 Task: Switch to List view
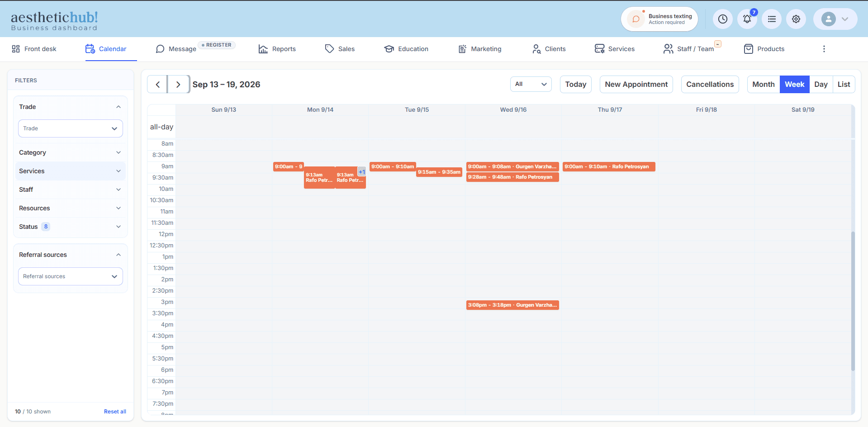click(x=844, y=85)
